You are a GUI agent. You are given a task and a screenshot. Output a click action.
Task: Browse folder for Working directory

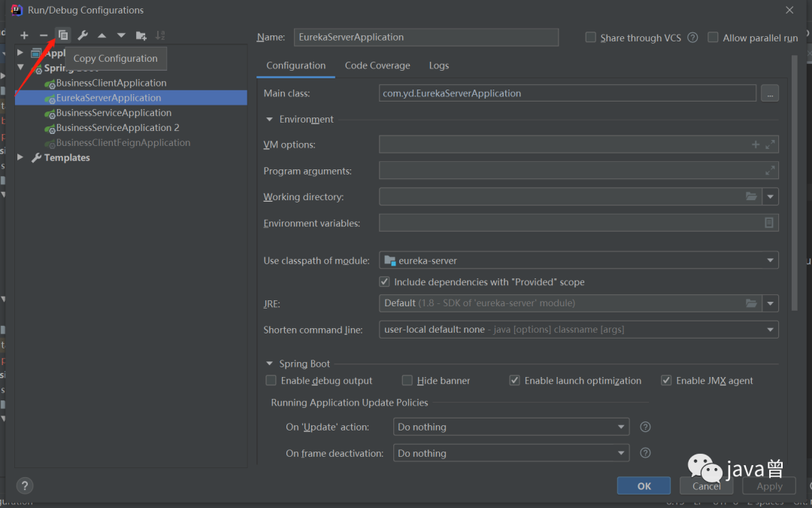point(751,196)
